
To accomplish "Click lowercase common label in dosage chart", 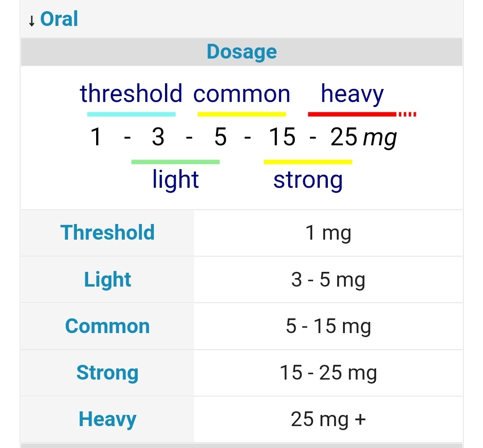I will tap(241, 94).
